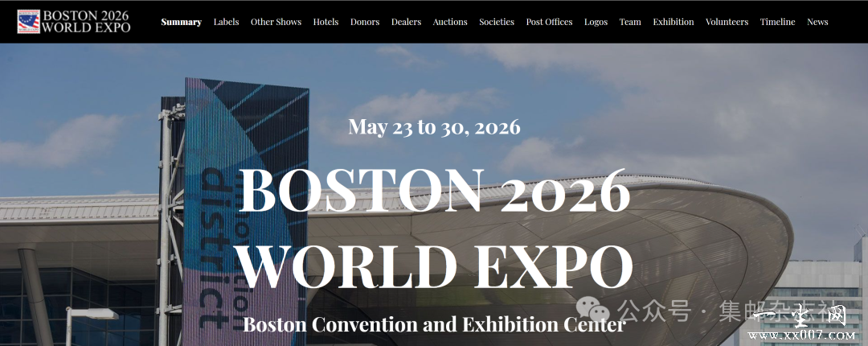
Task: Go to Other Shows
Action: 276,22
